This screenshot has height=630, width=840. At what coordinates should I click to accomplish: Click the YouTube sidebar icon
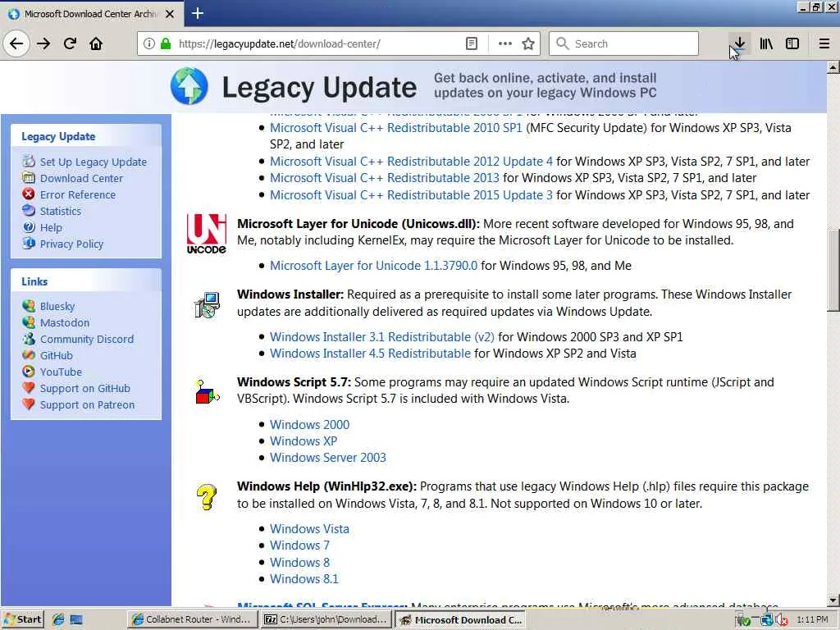click(29, 371)
